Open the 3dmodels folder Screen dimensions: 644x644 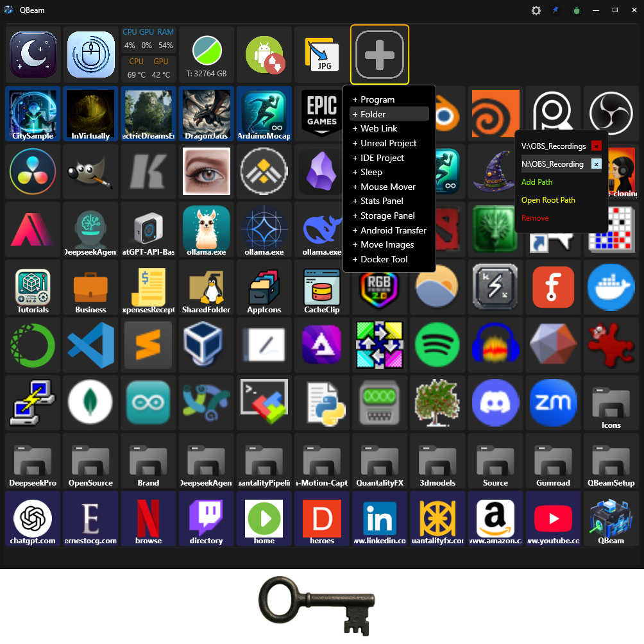click(x=437, y=461)
